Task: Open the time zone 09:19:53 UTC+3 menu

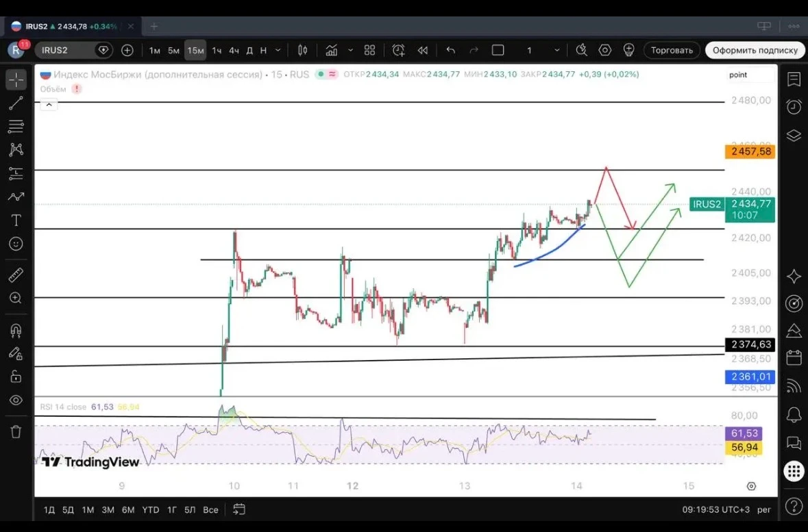Action: 716,509
